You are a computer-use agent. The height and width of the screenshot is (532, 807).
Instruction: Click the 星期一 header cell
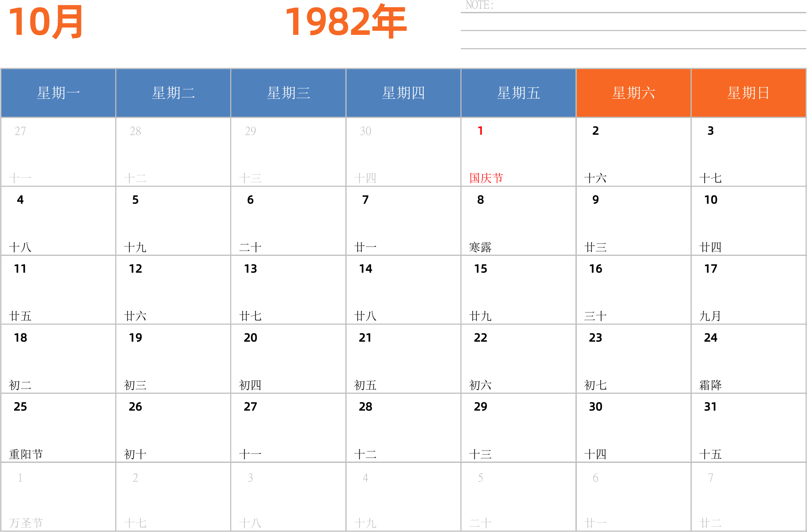click(x=58, y=93)
